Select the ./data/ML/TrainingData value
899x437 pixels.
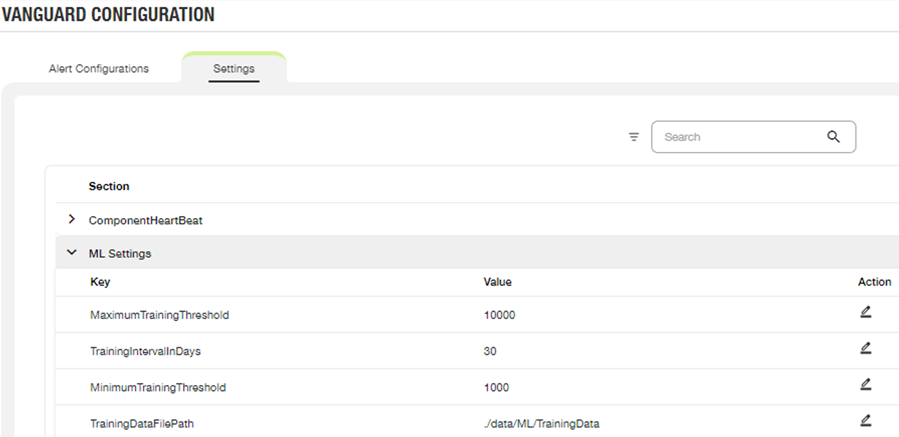541,424
